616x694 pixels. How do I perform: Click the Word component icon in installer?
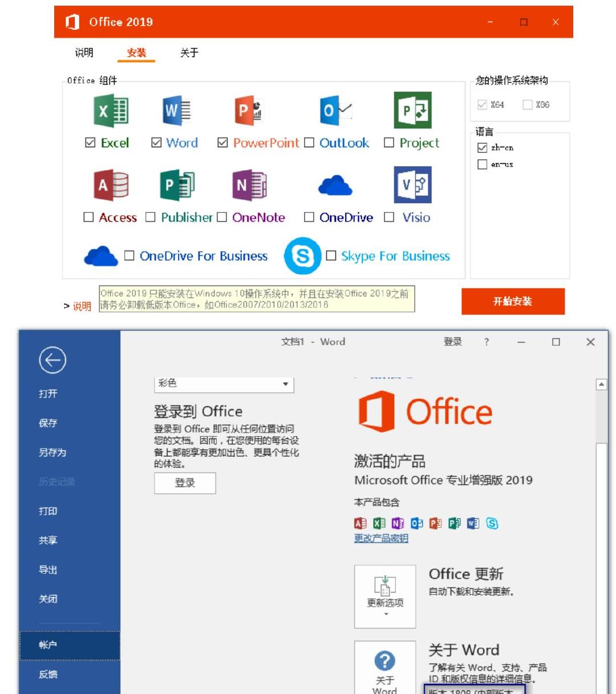pyautogui.click(x=177, y=110)
